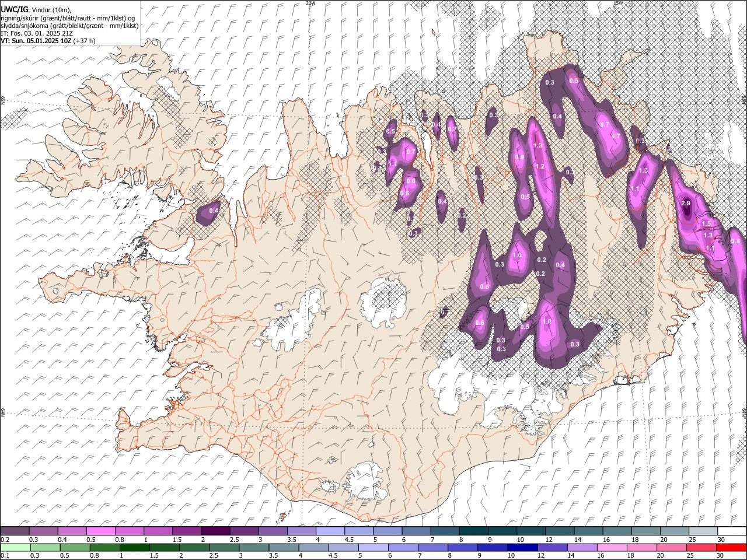Click the '0.2' label under the top legend row

point(5,540)
